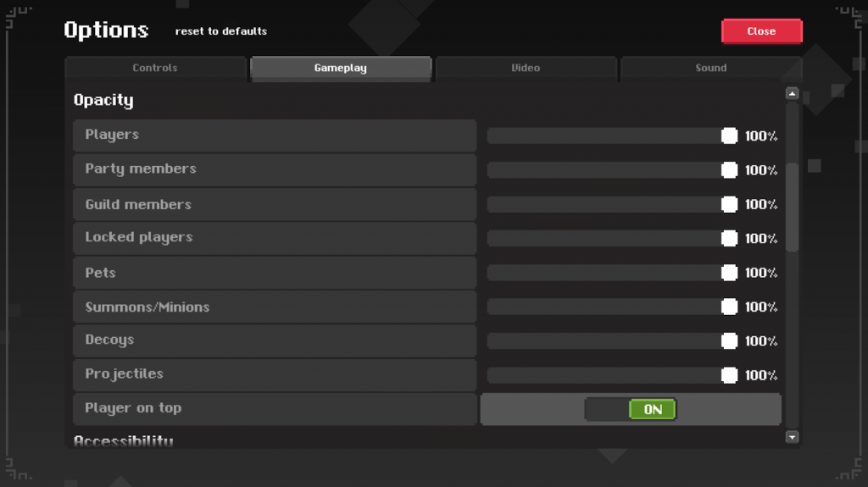This screenshot has height=487, width=868.
Task: Click the Pets opacity slider handle
Action: tap(729, 273)
